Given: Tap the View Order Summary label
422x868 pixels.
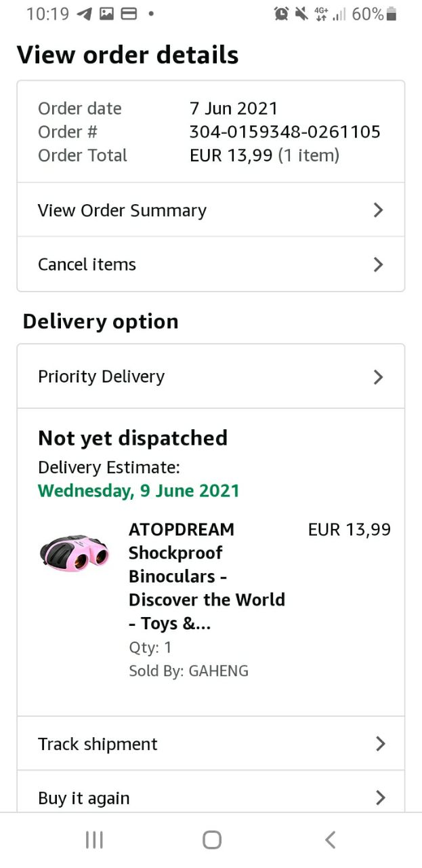Looking at the screenshot, I should (x=122, y=210).
